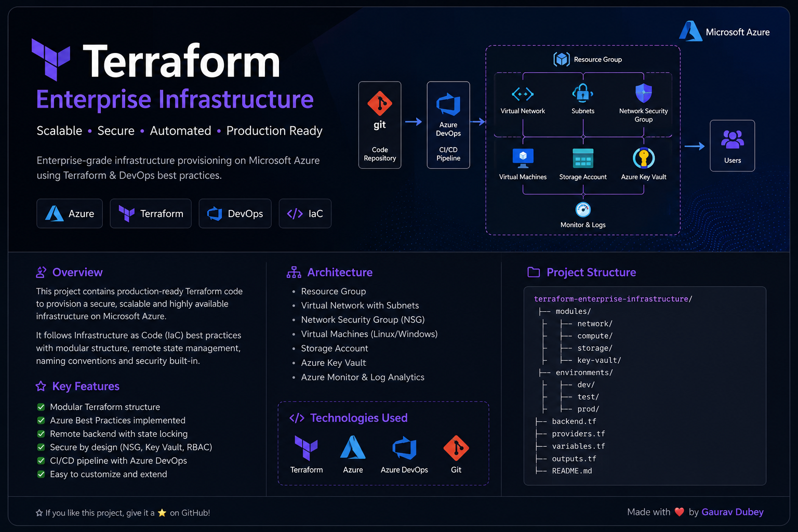Click the prod/ folder in the tree
Viewport: 798px width, 532px height.
[588, 409]
